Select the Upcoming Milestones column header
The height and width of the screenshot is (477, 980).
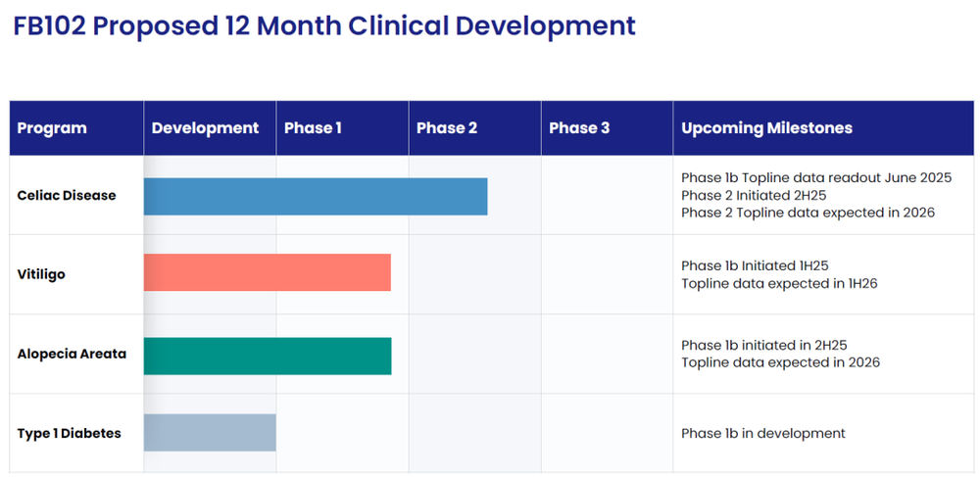click(x=767, y=128)
